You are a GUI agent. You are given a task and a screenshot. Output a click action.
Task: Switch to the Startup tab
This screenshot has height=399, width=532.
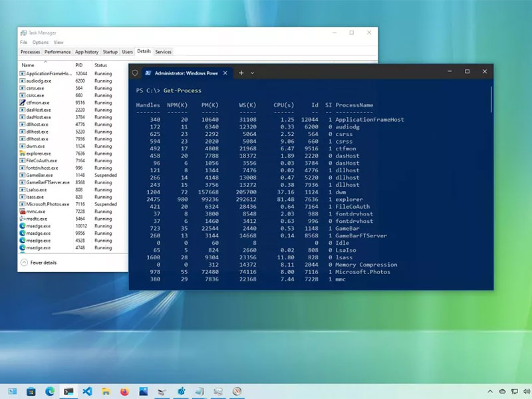pos(110,52)
